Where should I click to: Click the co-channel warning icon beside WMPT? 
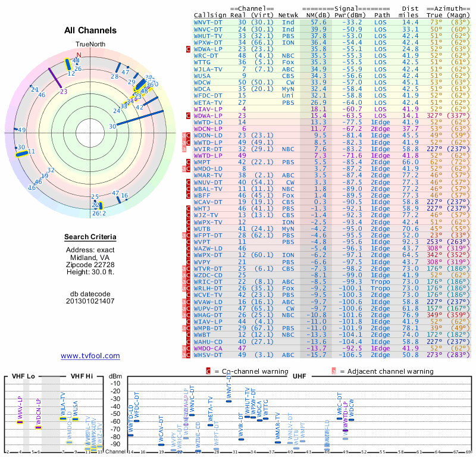pos(188,162)
